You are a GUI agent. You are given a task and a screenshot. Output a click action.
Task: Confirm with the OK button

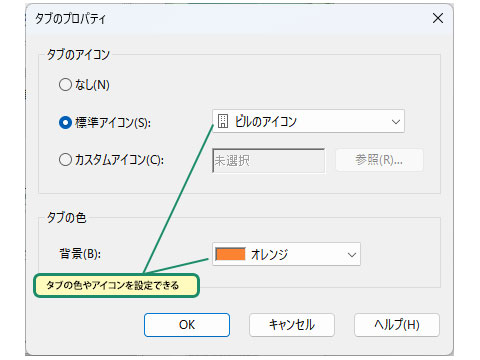point(187,325)
